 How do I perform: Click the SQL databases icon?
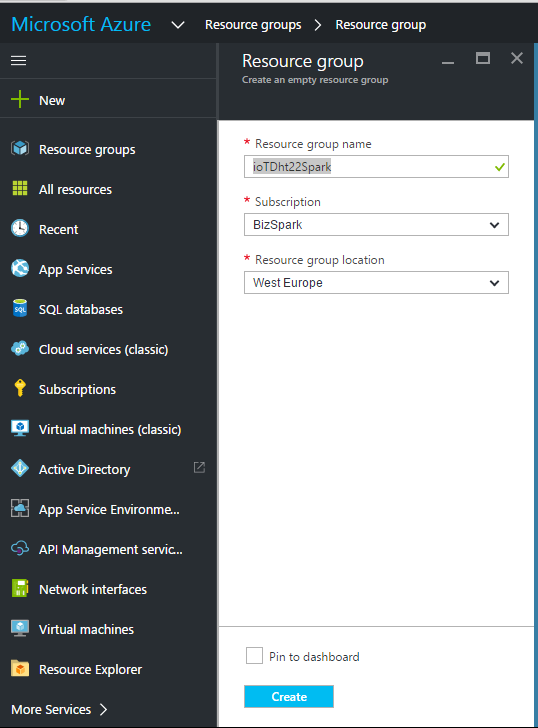(x=20, y=308)
